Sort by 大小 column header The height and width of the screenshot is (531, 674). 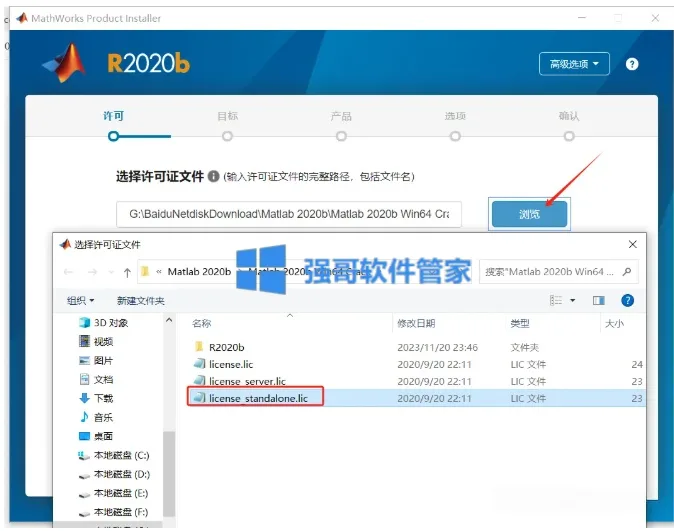[x=614, y=323]
